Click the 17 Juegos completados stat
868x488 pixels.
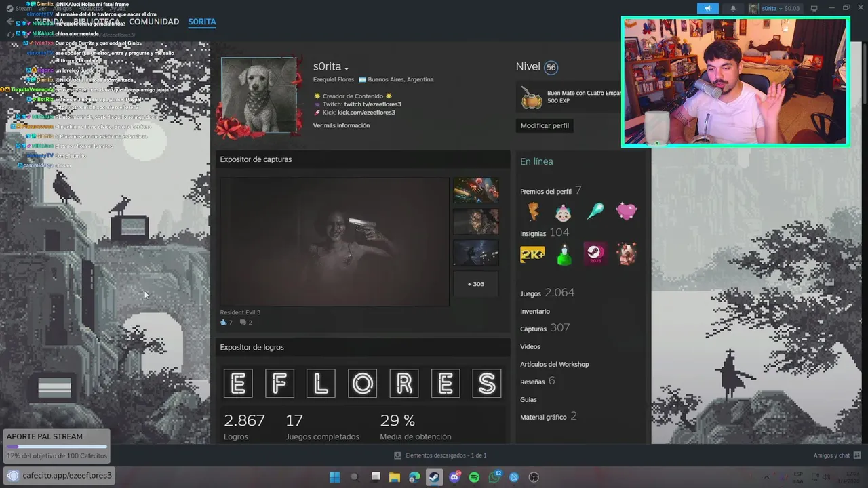pyautogui.click(x=323, y=427)
